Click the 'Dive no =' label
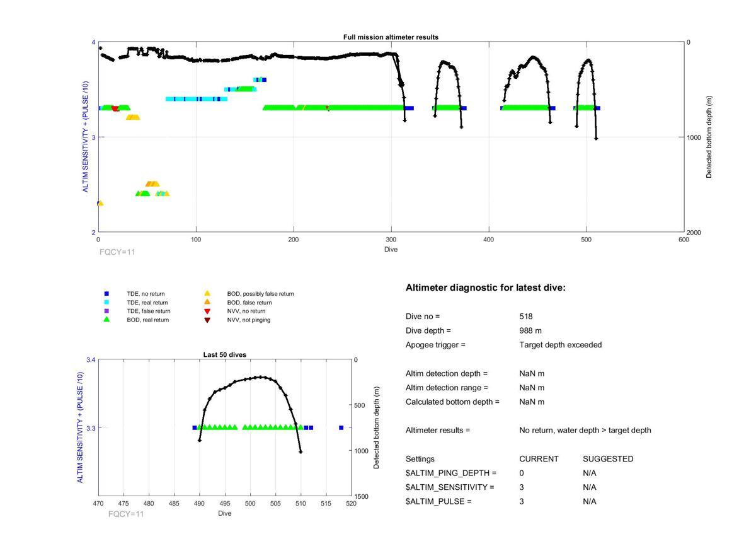This screenshot has width=756, height=558. pos(423,317)
